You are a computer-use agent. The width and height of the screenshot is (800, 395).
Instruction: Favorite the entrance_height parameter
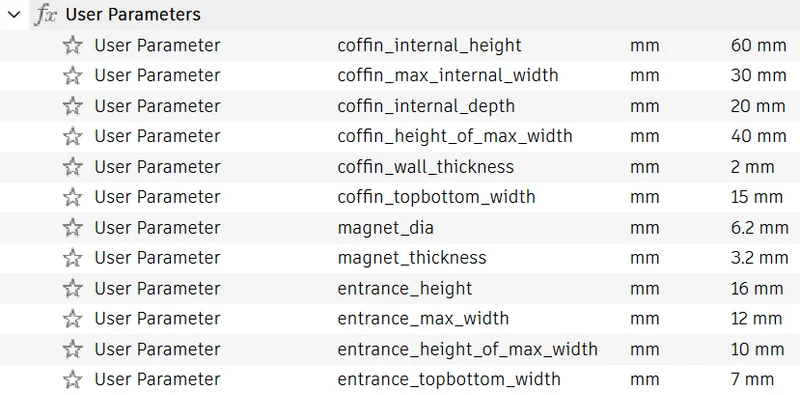(x=72, y=288)
